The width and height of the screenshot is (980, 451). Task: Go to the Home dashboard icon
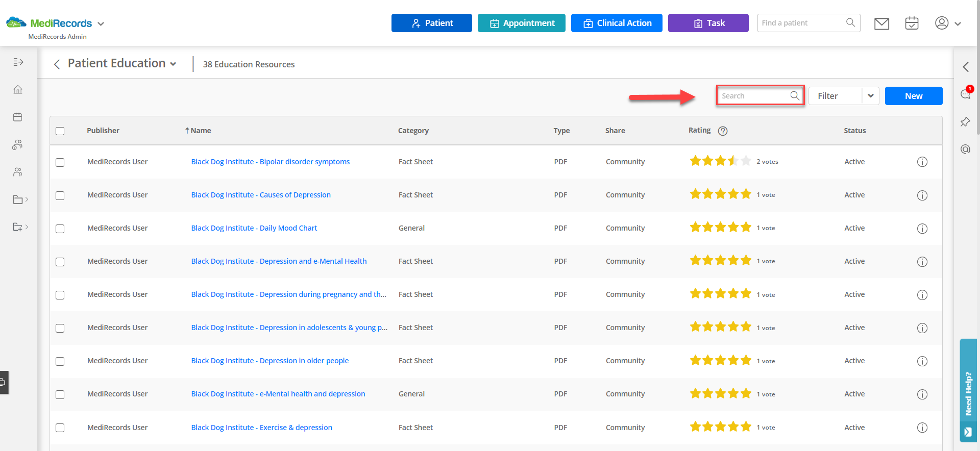point(18,90)
